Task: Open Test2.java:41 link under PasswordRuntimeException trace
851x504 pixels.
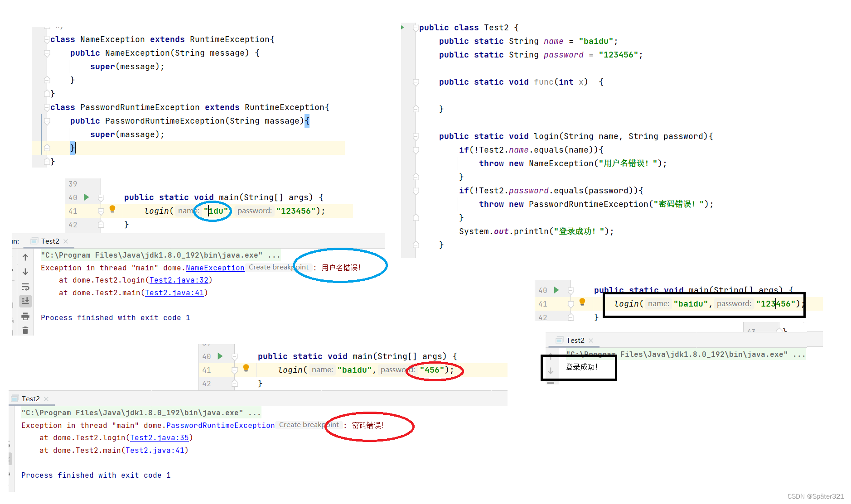Action: [155, 451]
